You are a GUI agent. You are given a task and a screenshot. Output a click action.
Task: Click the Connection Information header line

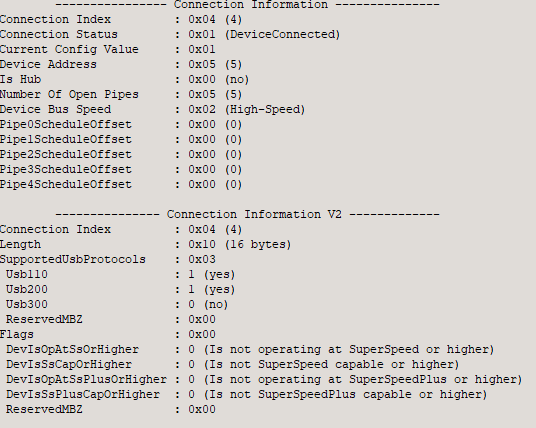coord(247,5)
